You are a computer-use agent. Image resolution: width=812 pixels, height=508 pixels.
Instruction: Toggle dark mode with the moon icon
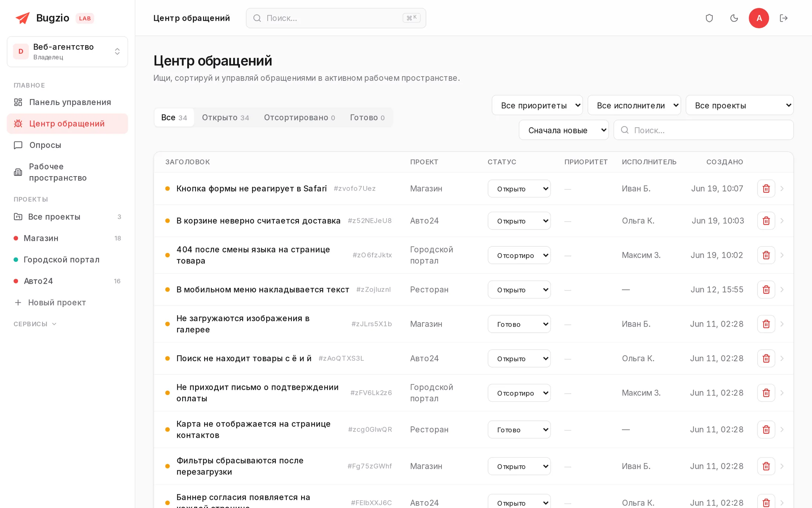[x=734, y=18]
